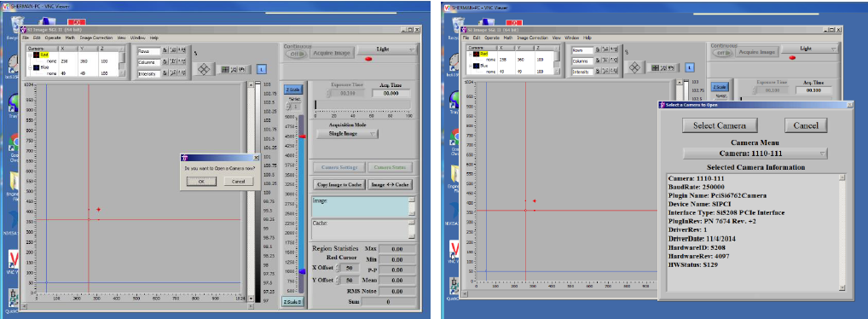The height and width of the screenshot is (319, 868).
Task: Click Columns autoscale icon in left screenshot
Action: (x=173, y=62)
